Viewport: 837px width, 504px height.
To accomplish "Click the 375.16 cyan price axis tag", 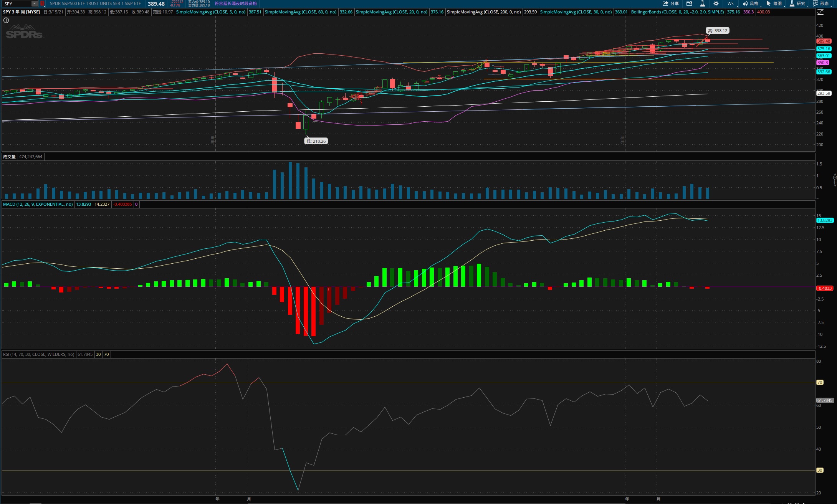I will point(824,49).
